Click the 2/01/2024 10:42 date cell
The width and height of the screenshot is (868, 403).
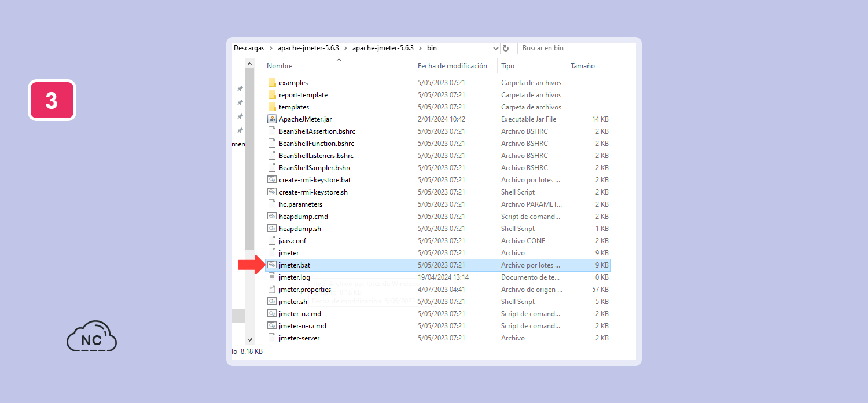click(x=442, y=119)
